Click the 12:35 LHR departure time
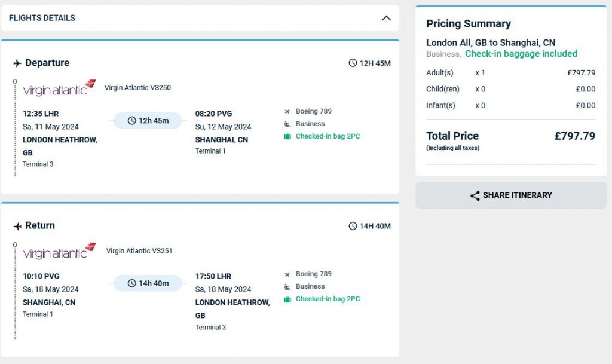 (41, 114)
